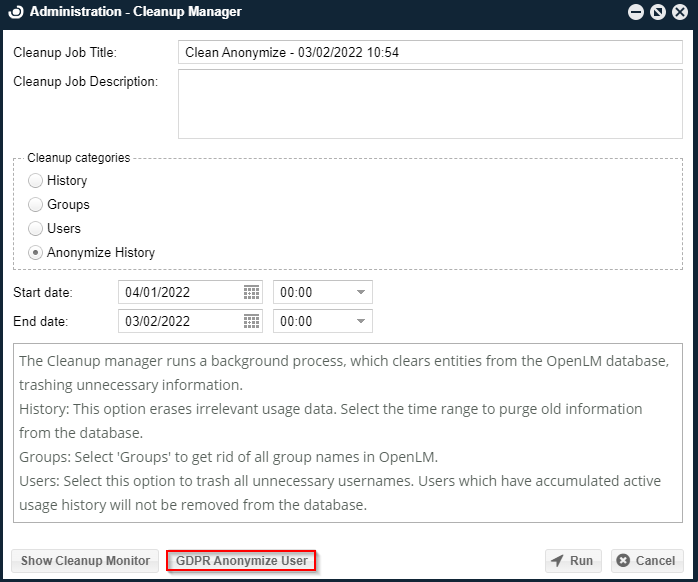The image size is (698, 582).
Task: Click the End date text field
Action: coord(180,321)
